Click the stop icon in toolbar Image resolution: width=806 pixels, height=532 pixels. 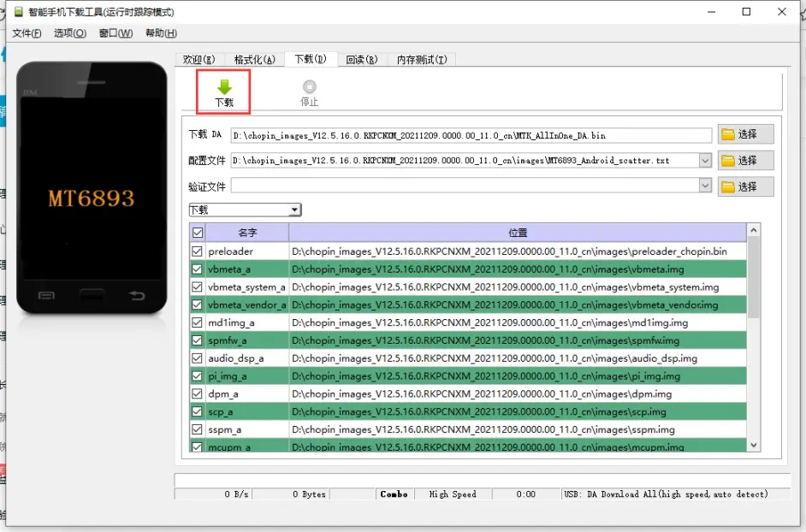[309, 86]
